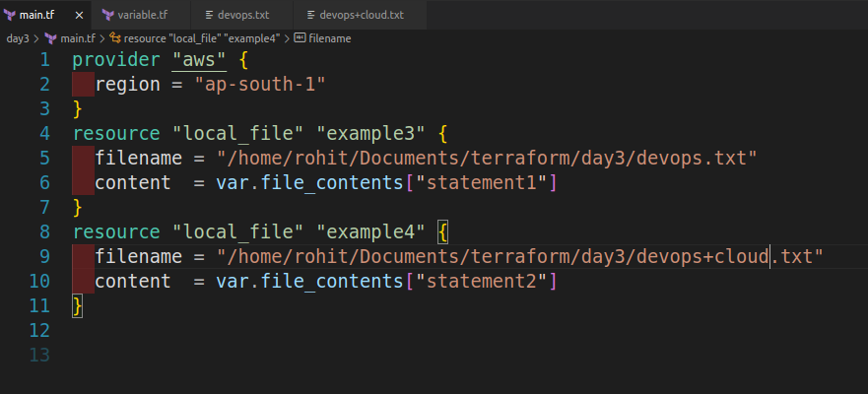Viewport: 868px width, 394px height.
Task: Switch to the variable.tf tab
Action: tap(140, 15)
